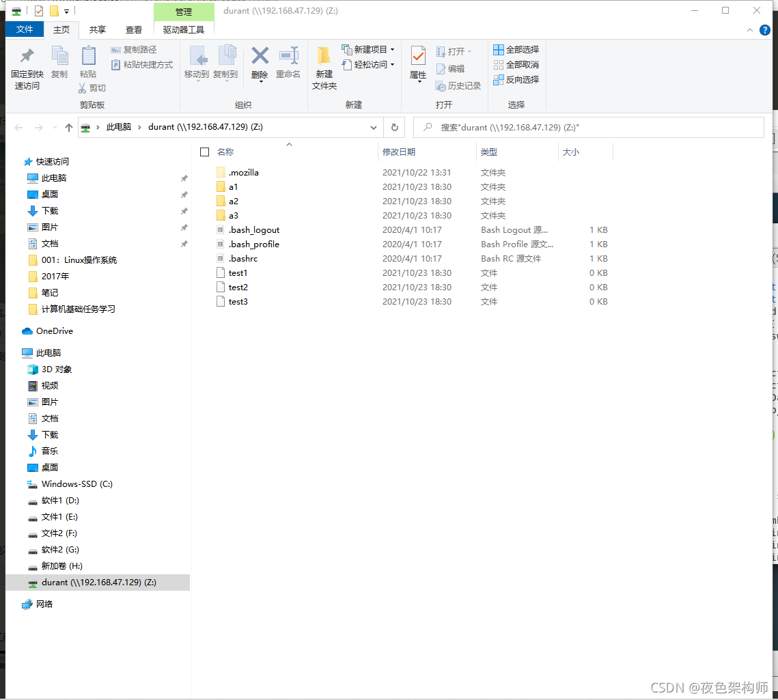Go up one folder level arrow
This screenshot has width=778, height=700.
[x=69, y=128]
